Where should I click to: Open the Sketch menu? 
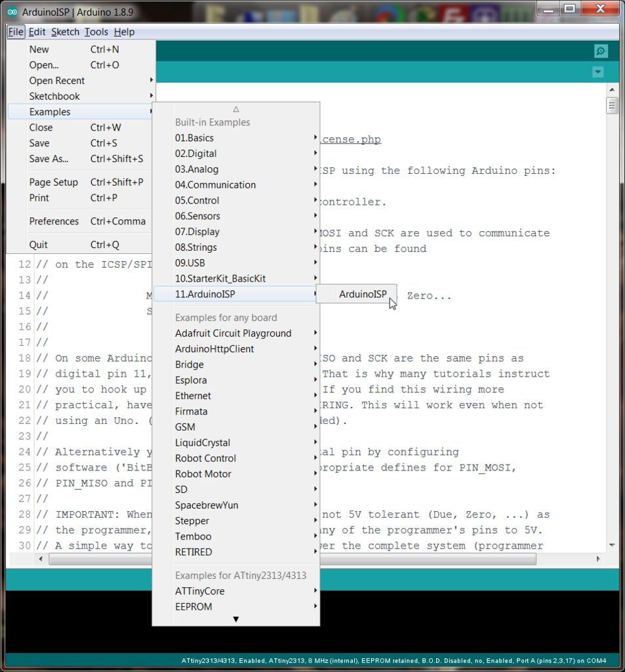pyautogui.click(x=65, y=31)
